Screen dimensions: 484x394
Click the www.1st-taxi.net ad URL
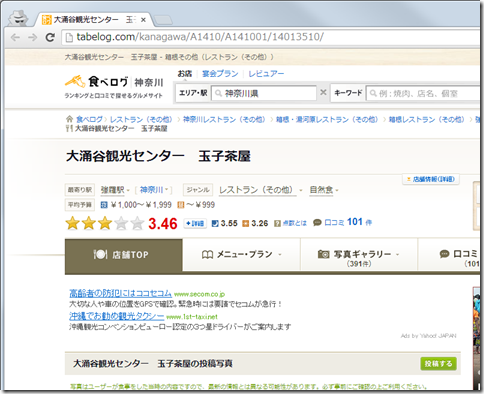[192, 317]
